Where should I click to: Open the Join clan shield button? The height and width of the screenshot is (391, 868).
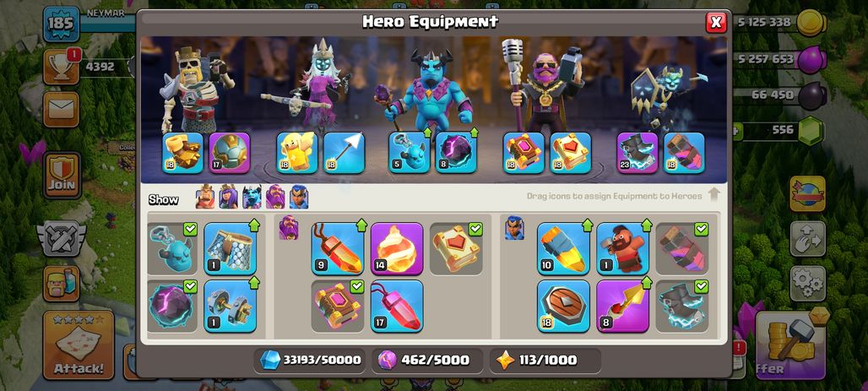pos(62,175)
